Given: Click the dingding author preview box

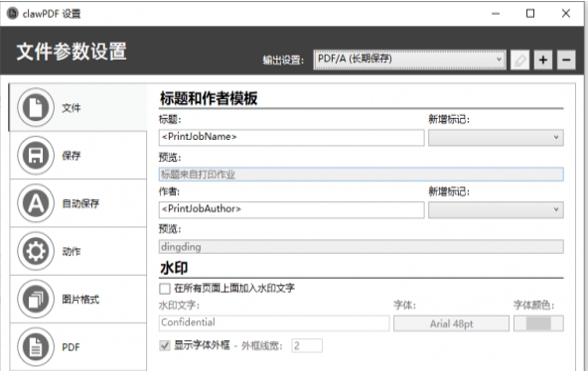Looking at the screenshot, I should pyautogui.click(x=361, y=247).
